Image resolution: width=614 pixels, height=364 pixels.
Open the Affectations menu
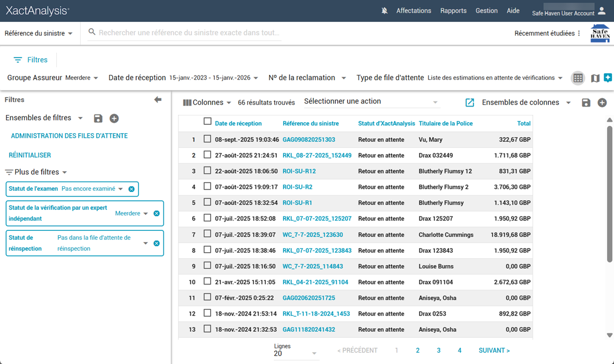click(x=414, y=11)
